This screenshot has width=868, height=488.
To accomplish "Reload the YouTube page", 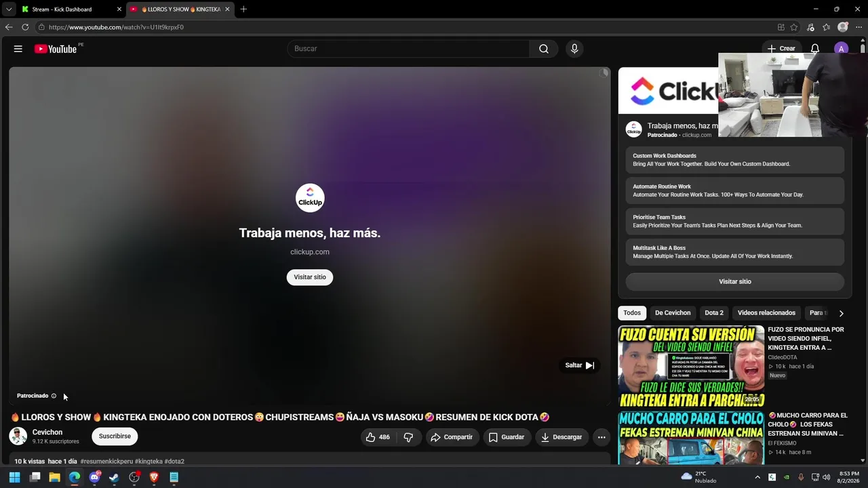I will 25,27.
